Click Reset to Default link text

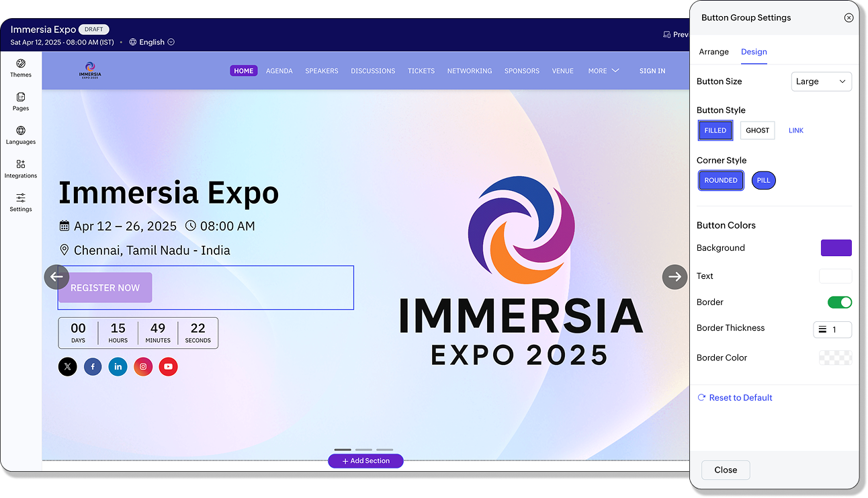coord(740,398)
